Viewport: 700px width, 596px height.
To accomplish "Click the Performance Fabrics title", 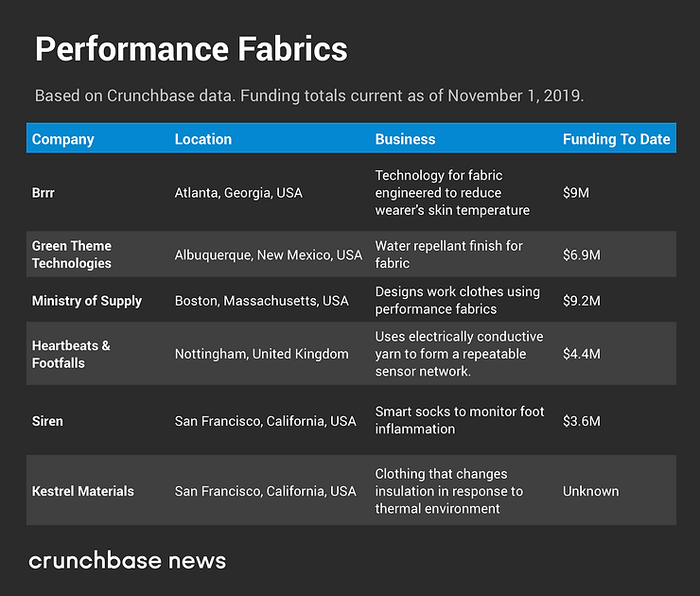I will [191, 49].
